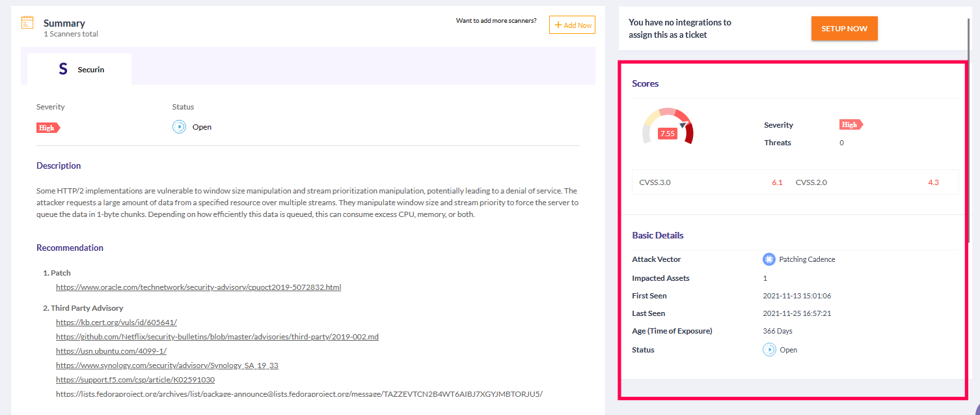Open the Synology security advisory link

(x=167, y=365)
